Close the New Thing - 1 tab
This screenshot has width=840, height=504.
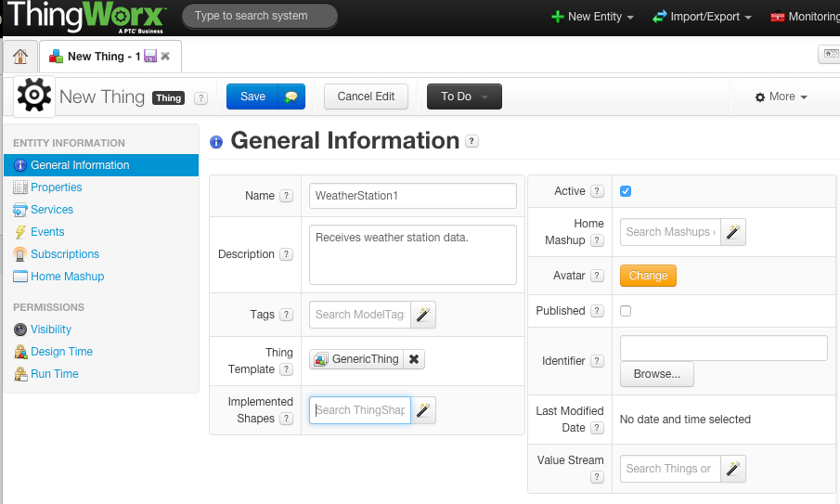(x=165, y=56)
